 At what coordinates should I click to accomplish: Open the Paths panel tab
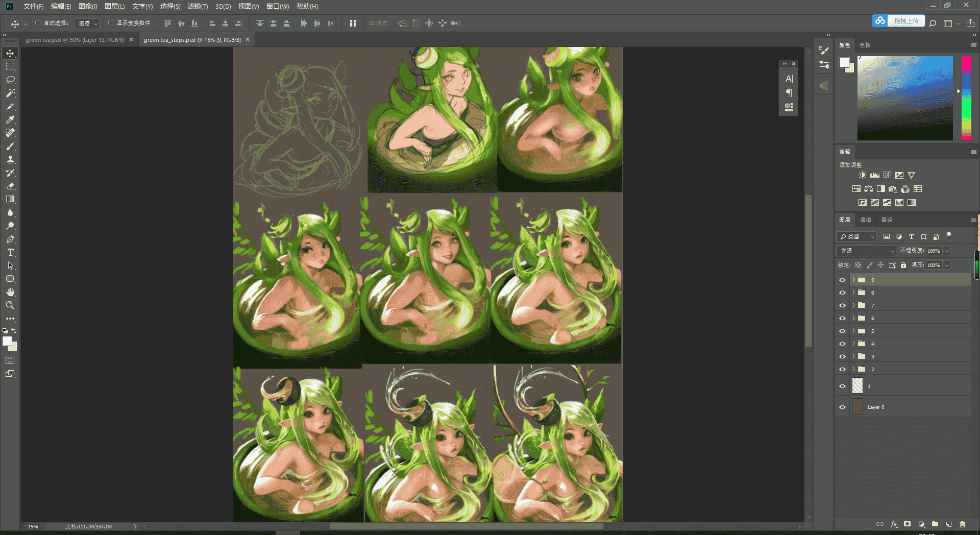pos(887,220)
